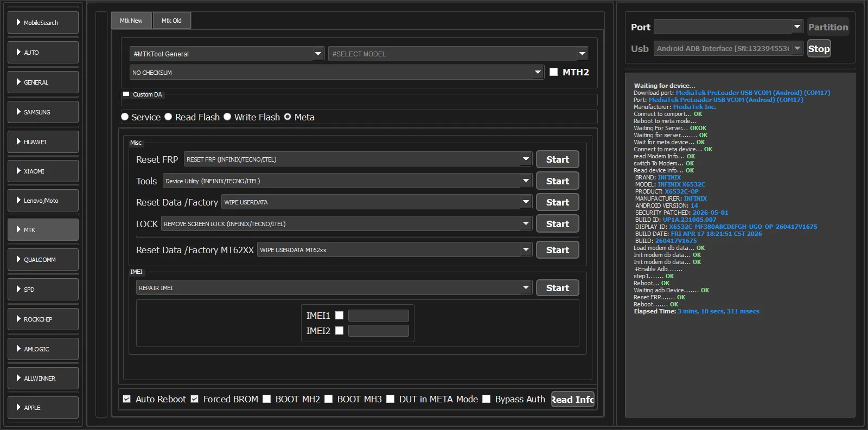Screen dimensions: 868x430
Task: Open the WIPE USERDATA MT62xx dropdown
Action: (394, 250)
